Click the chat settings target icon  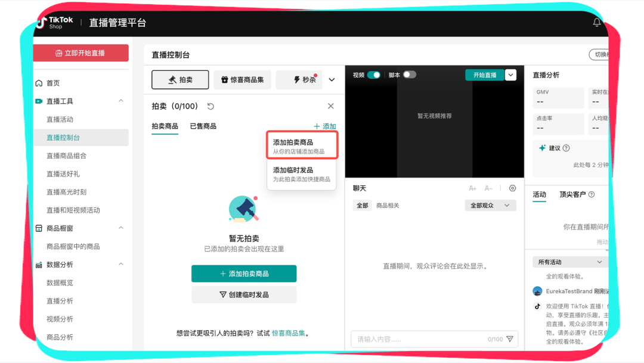coord(512,188)
